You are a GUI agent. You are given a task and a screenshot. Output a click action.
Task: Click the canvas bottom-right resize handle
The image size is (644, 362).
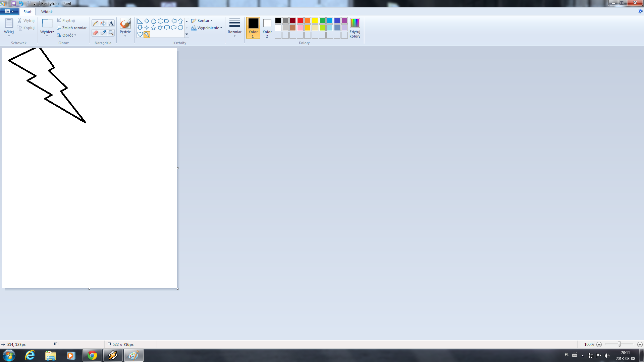pos(177,289)
